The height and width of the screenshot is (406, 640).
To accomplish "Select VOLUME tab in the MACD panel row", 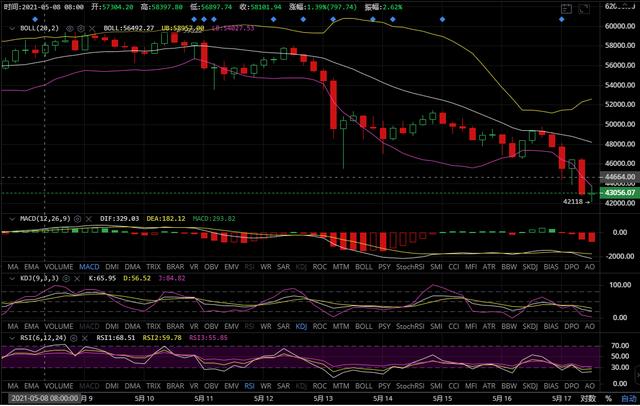I will click(x=59, y=267).
